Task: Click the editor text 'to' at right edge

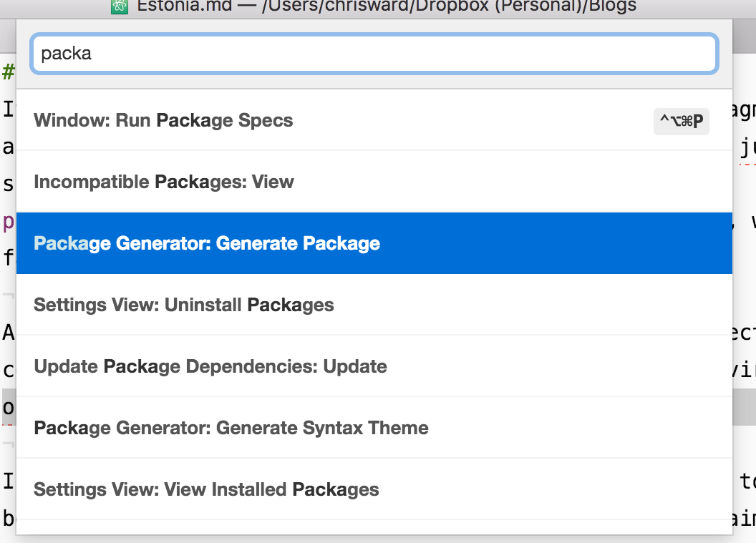Action: coord(747,481)
